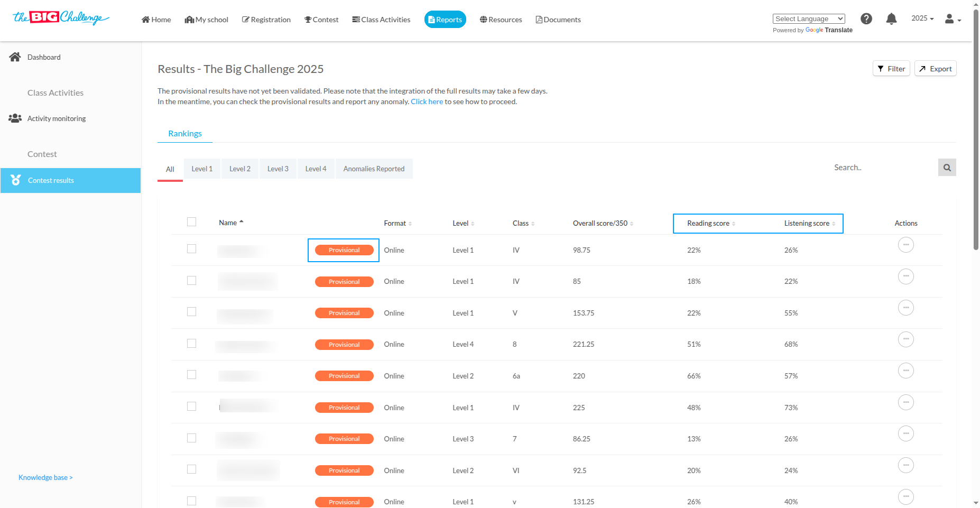This screenshot has width=980, height=508.
Task: Go to Home in top navigation
Action: 156,20
